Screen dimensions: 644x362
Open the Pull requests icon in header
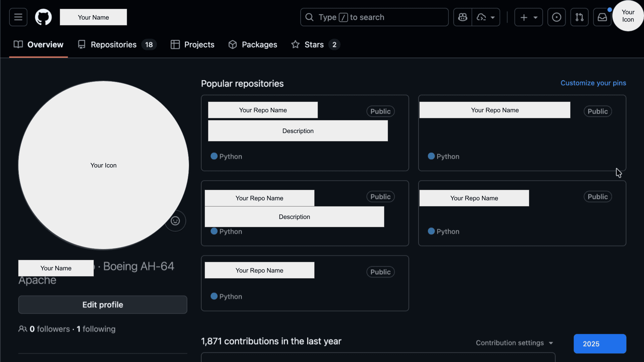(x=579, y=17)
